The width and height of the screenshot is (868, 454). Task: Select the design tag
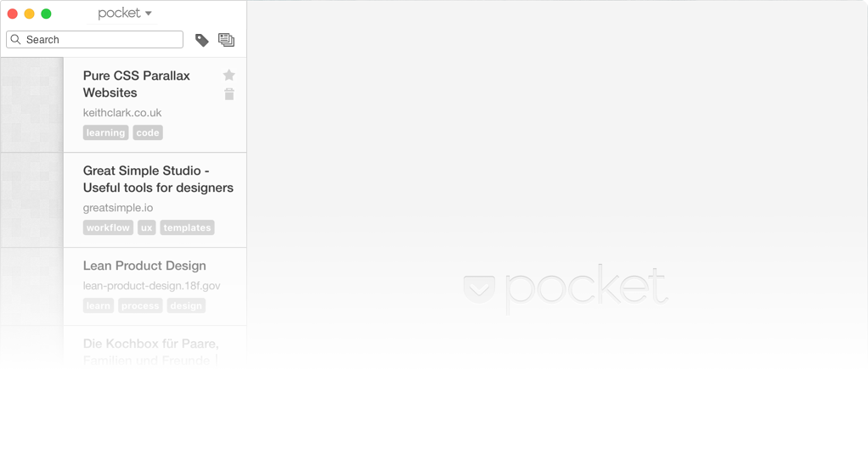coord(186,305)
